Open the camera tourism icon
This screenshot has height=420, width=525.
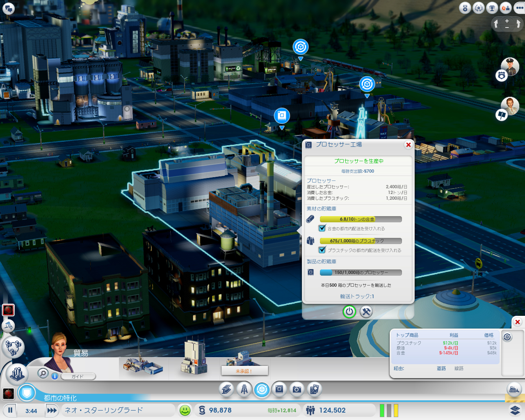pos(297,389)
